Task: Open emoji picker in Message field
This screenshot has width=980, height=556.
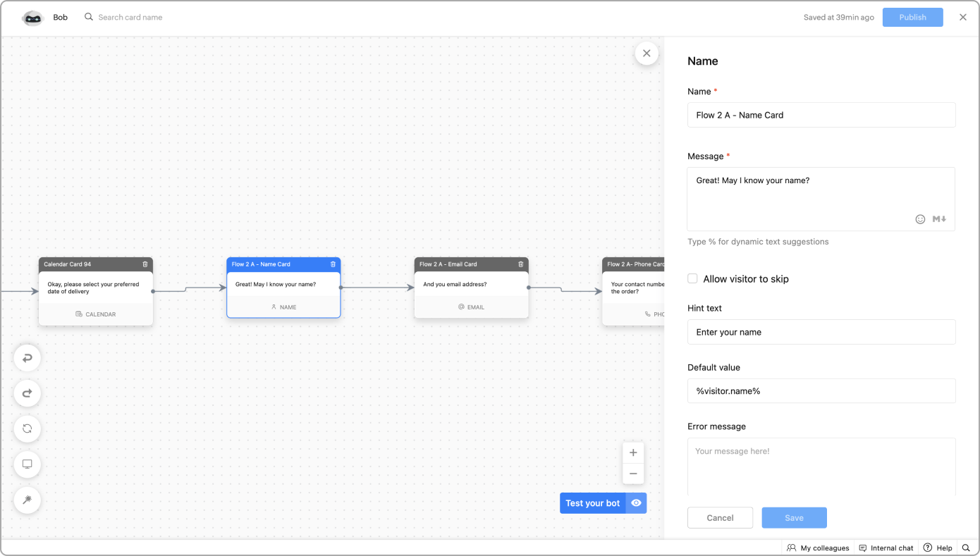Action: click(x=920, y=219)
